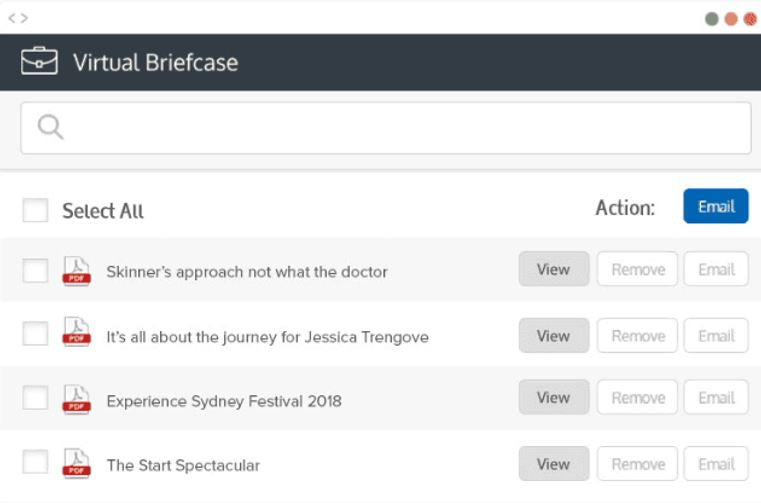Viewport: 761px width, 503px height.
Task: Click the blue Email action button
Action: click(x=716, y=206)
